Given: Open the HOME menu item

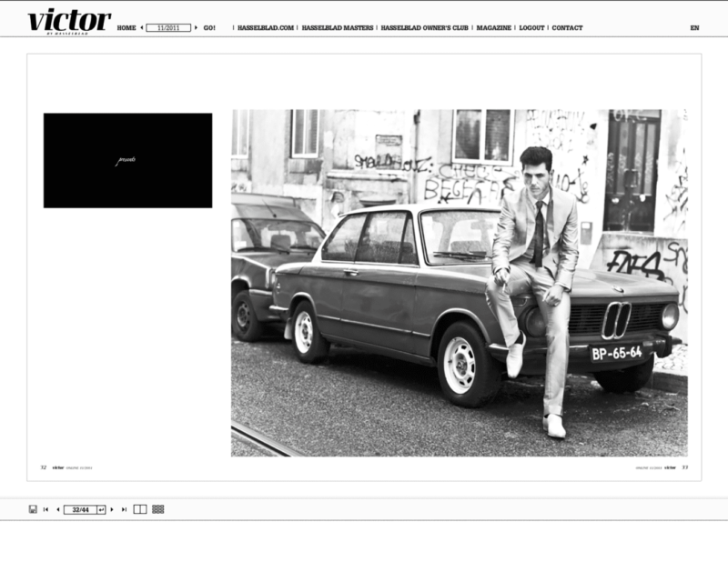Looking at the screenshot, I should click(x=126, y=28).
